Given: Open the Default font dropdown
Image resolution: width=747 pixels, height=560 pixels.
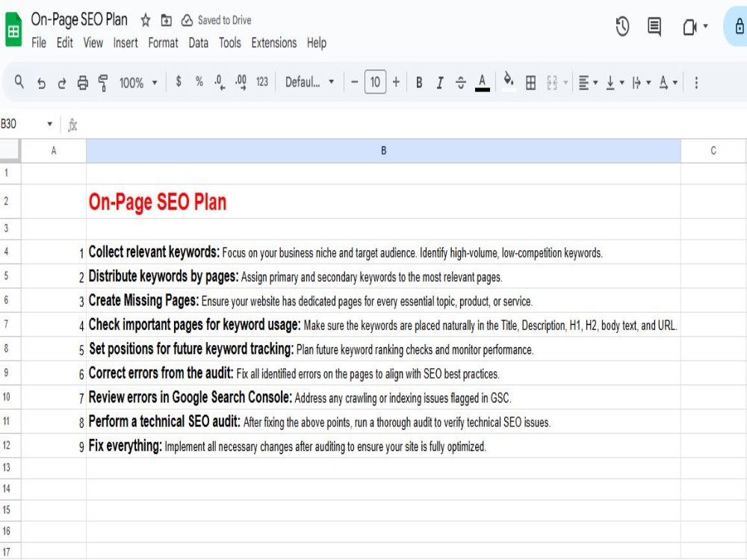Looking at the screenshot, I should (x=310, y=82).
